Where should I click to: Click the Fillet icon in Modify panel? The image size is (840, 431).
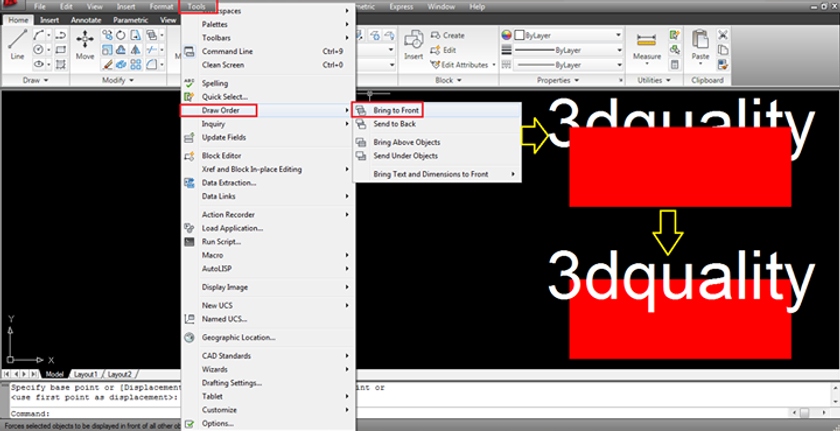[x=152, y=64]
